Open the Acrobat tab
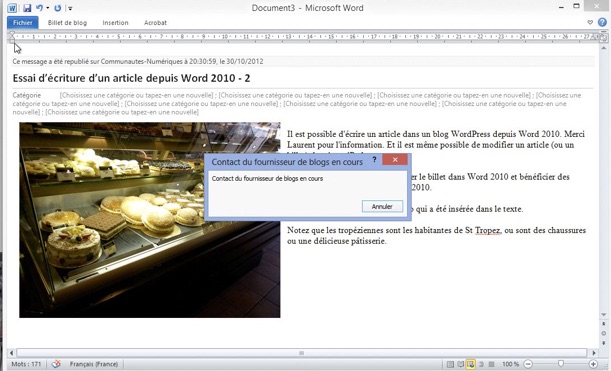Screen dimensions: 611x371 tap(155, 23)
